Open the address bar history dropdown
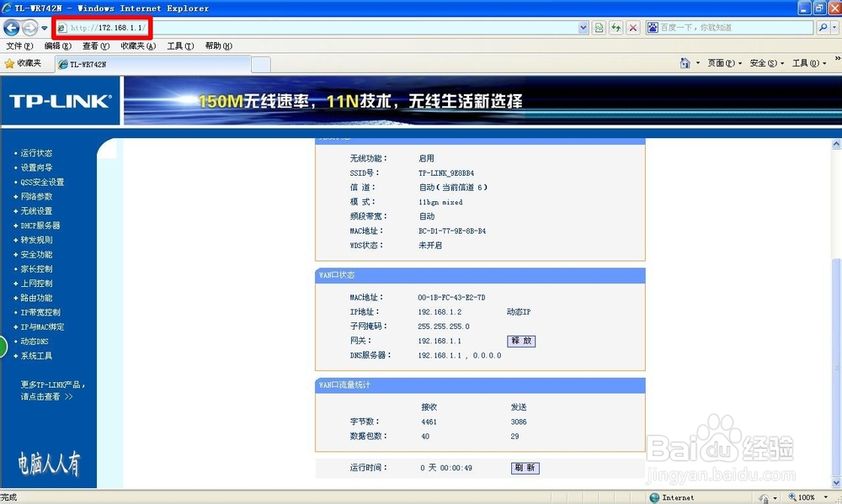 (x=584, y=26)
